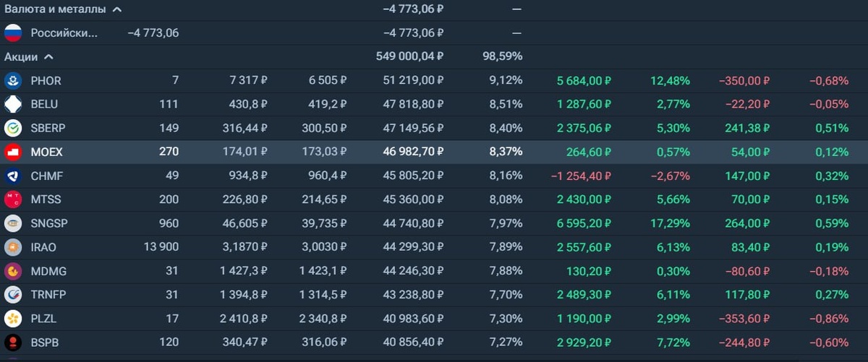Select the SBERP ticker label
This screenshot has width=868, height=362.
point(48,129)
